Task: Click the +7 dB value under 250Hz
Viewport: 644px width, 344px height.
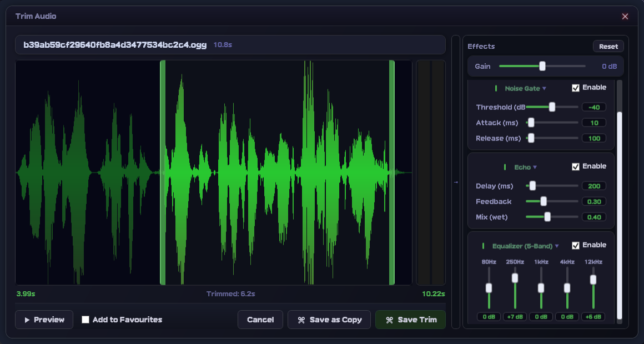Action: coord(515,317)
